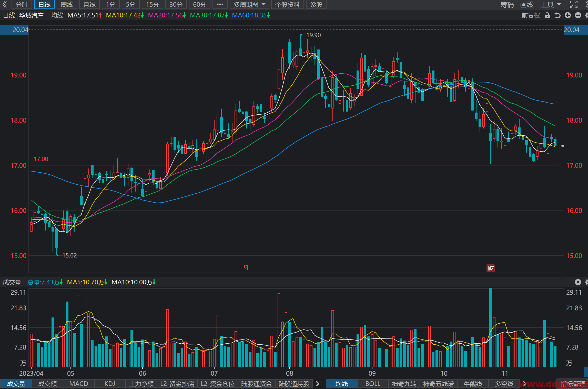The width and height of the screenshot is (588, 389).
Task: Zoom out with the minus circle icon
Action: (578, 15)
